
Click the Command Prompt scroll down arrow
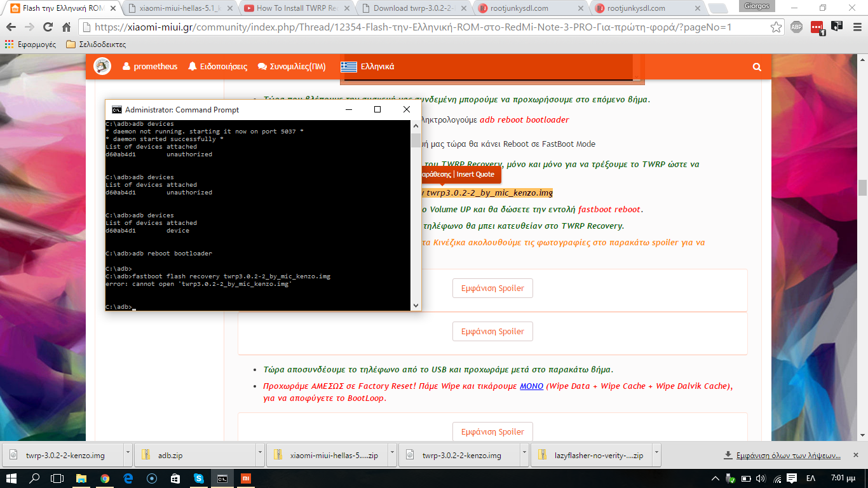pyautogui.click(x=416, y=306)
